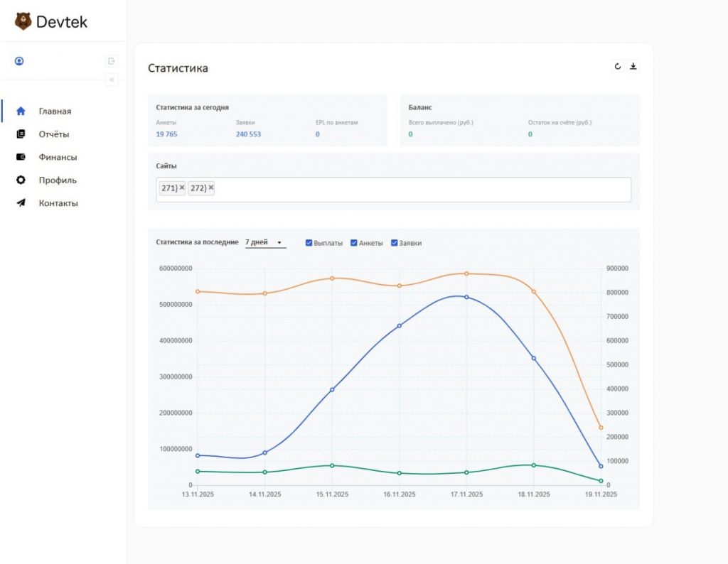Collapse sidebar with double chevron icon
Image resolution: width=728 pixels, height=564 pixels.
tap(112, 80)
